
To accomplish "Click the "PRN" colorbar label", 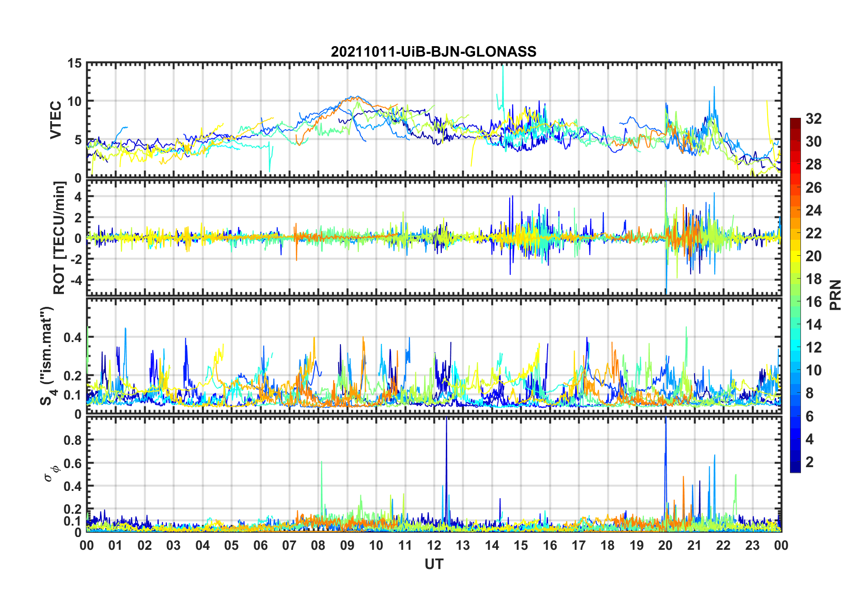I will click(835, 295).
